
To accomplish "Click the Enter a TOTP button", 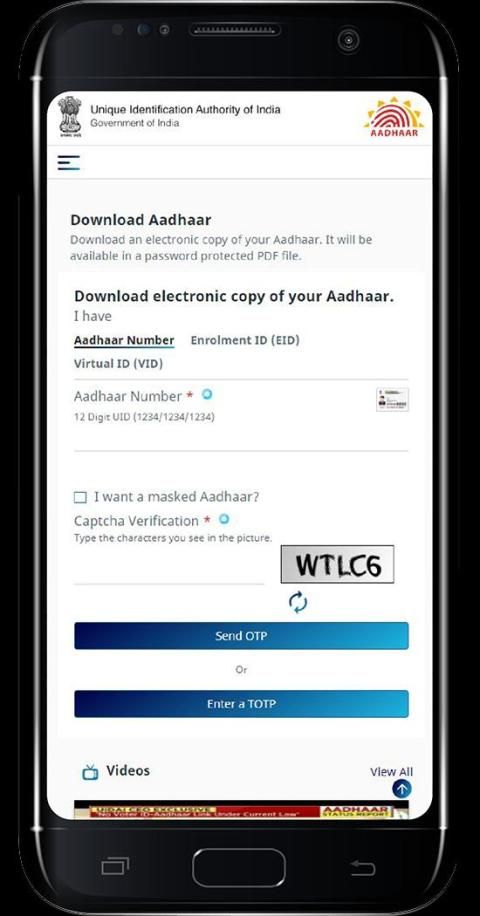I will point(241,704).
